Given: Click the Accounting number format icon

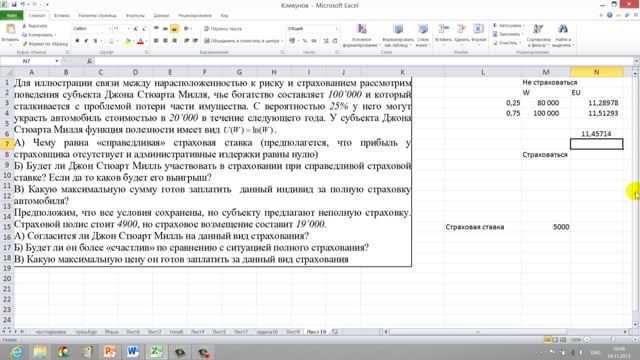Looking at the screenshot, I should point(292,41).
